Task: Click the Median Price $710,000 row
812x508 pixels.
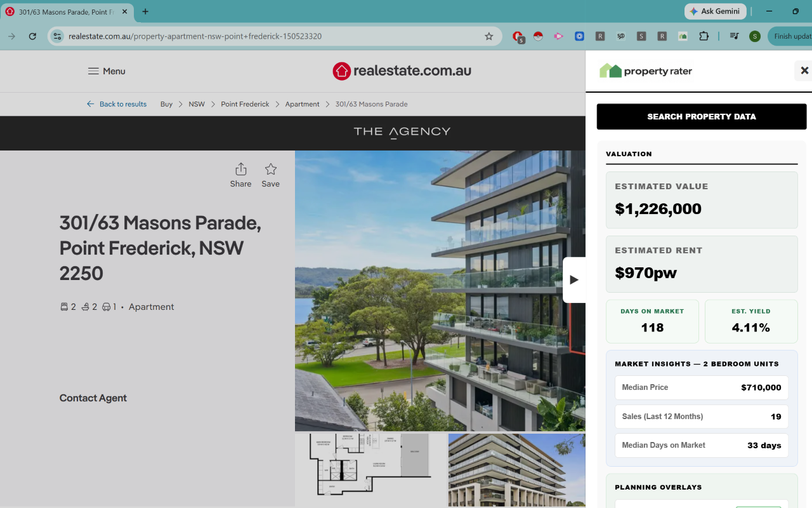Action: (x=702, y=387)
